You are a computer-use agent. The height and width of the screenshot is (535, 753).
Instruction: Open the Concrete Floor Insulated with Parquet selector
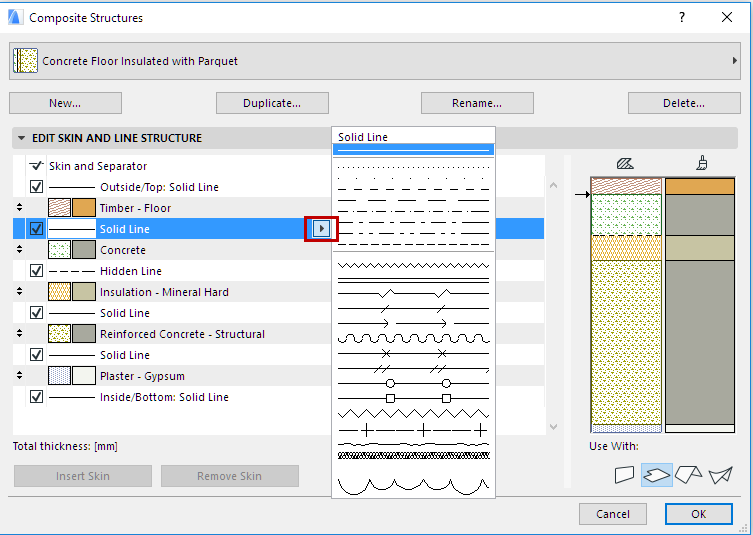pos(375,61)
